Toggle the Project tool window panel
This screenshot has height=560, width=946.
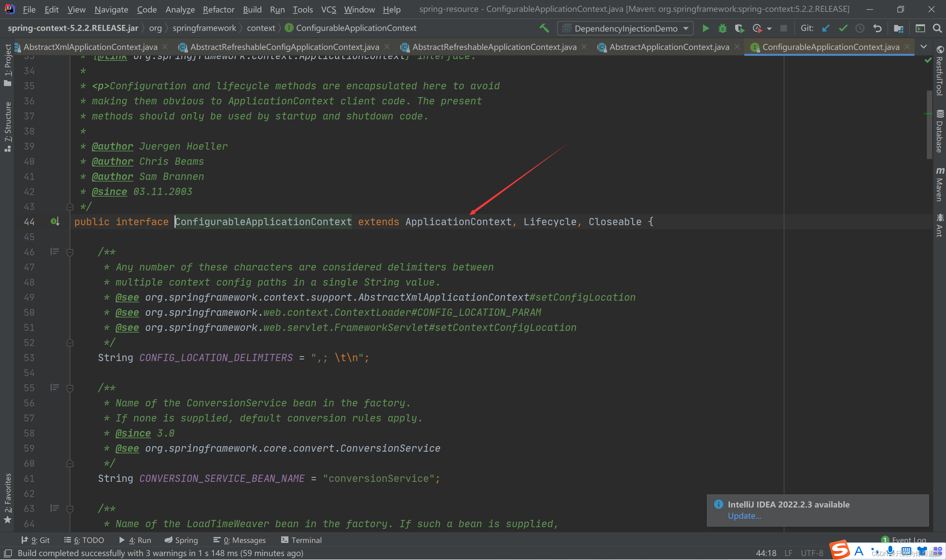(8, 64)
